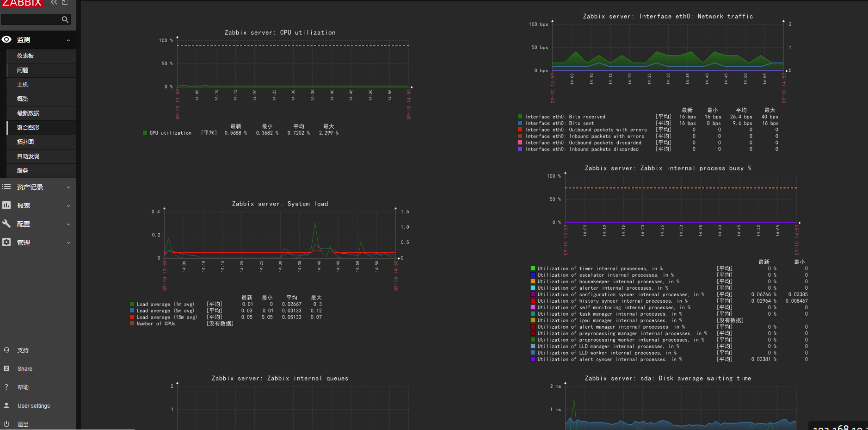The width and height of the screenshot is (868, 430).
Task: Click the question mark icon for 帮助
Action: click(x=6, y=387)
